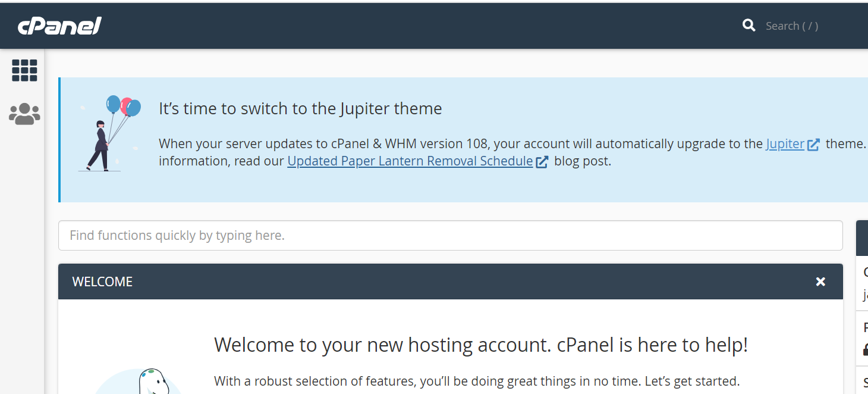The height and width of the screenshot is (394, 868).
Task: Close the Welcome panel with the X
Action: click(x=820, y=282)
